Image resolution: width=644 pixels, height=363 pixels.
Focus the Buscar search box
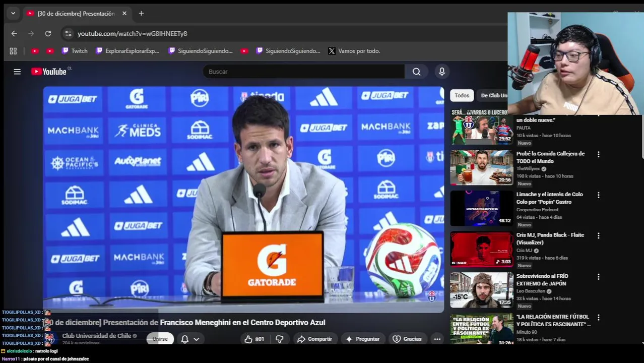[x=303, y=72]
